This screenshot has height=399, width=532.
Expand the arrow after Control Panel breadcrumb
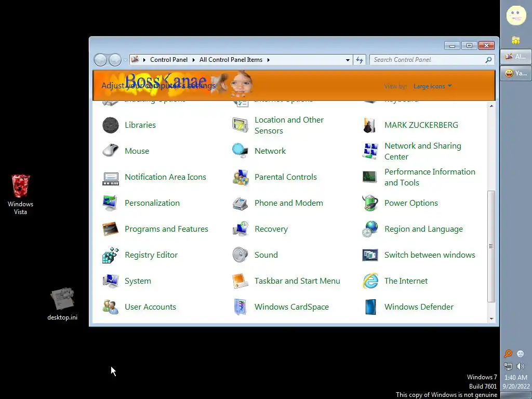193,60
